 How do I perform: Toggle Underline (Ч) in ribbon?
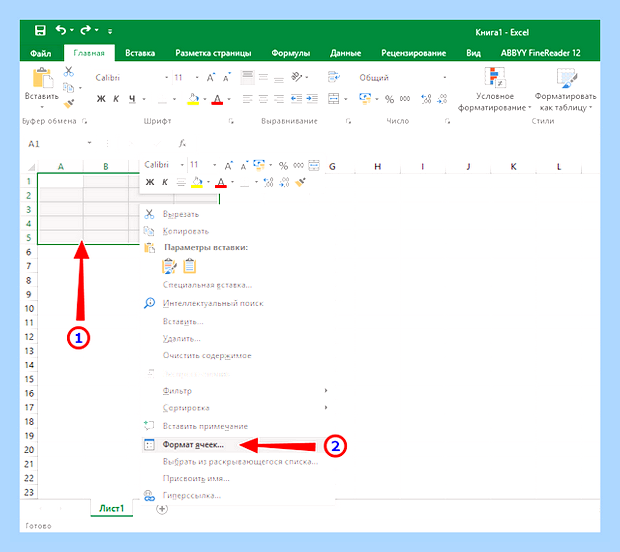132,99
